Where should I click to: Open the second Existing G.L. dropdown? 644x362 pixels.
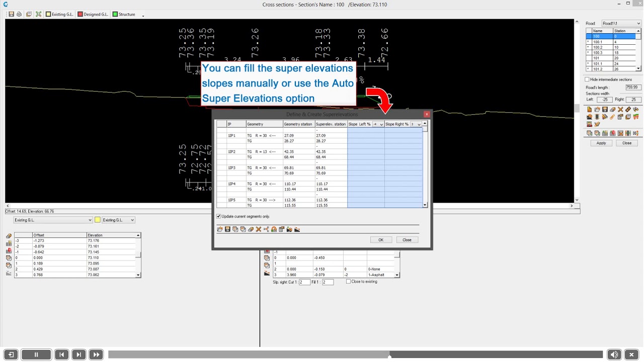coord(118,220)
